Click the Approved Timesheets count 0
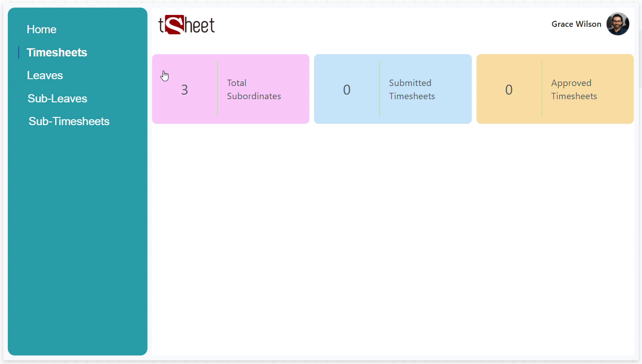 click(x=509, y=90)
